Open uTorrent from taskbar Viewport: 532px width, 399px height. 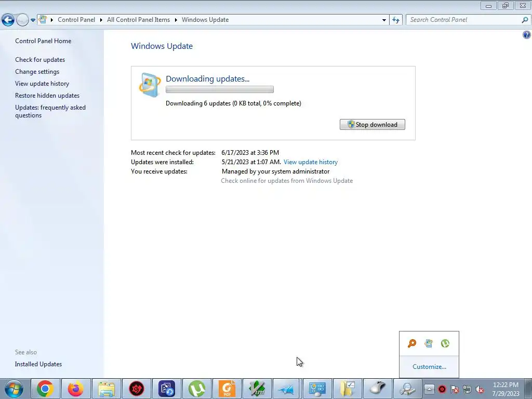(x=197, y=389)
